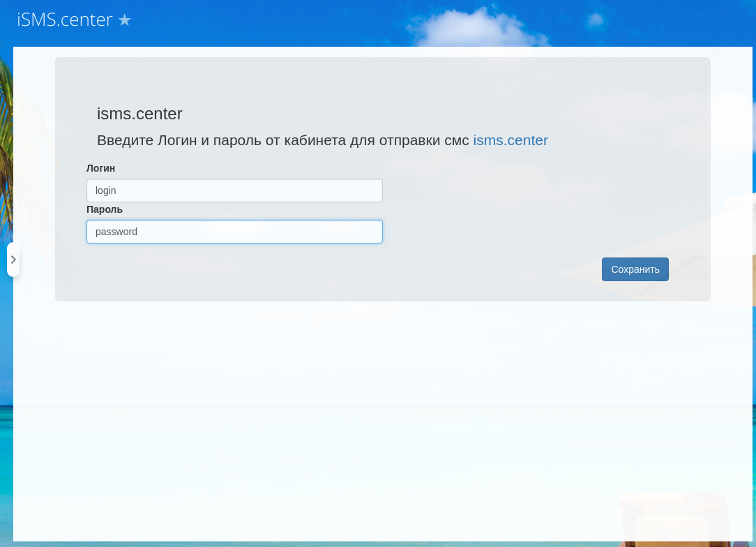
Task: Click the isms.center panel heading
Action: [139, 114]
